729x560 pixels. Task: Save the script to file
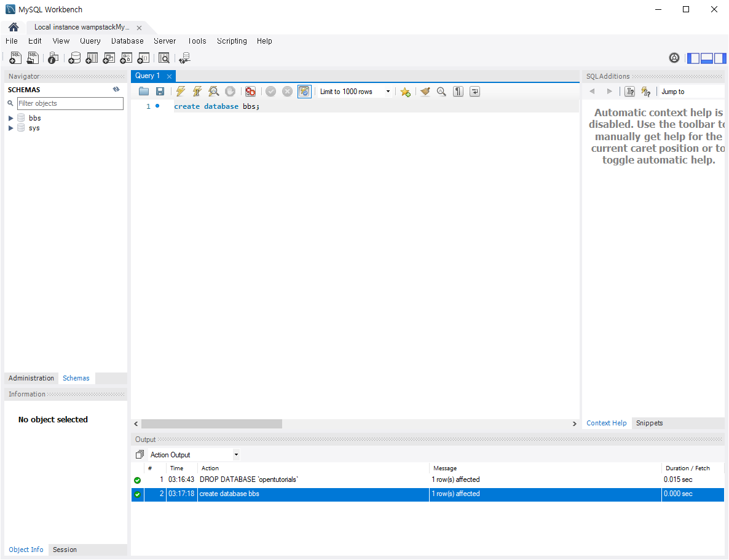pyautogui.click(x=160, y=92)
